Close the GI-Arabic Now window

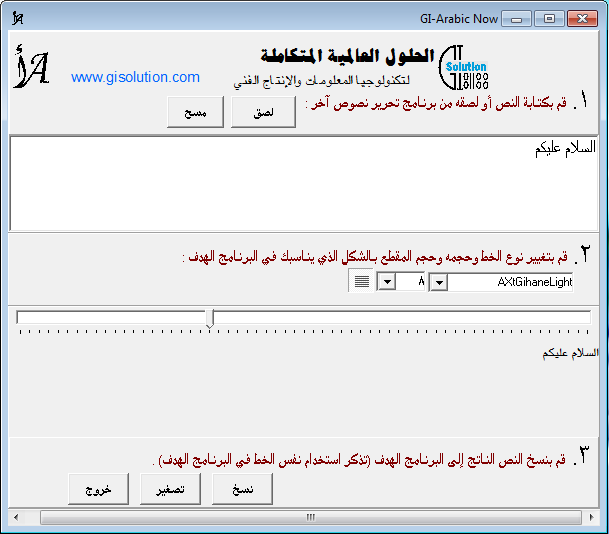click(581, 19)
